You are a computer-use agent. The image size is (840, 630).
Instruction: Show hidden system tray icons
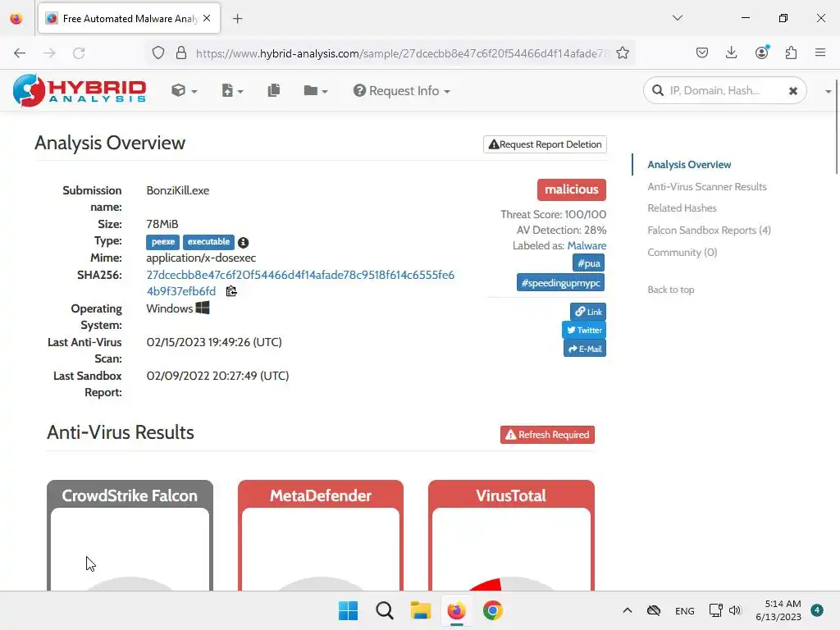628,610
